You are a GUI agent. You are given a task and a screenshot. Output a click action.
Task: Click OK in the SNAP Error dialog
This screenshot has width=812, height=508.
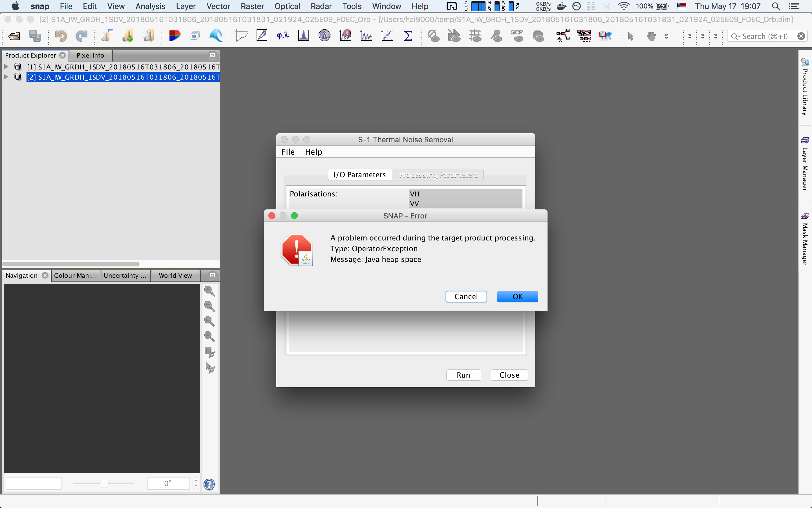(x=517, y=297)
